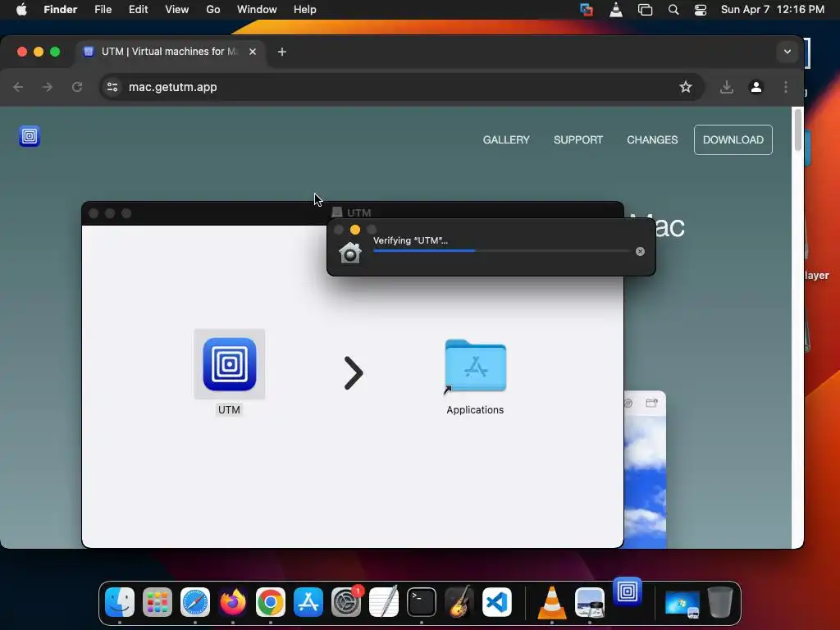Viewport: 840px width, 630px height.
Task: Open Preview from the Dock
Action: pos(590,602)
